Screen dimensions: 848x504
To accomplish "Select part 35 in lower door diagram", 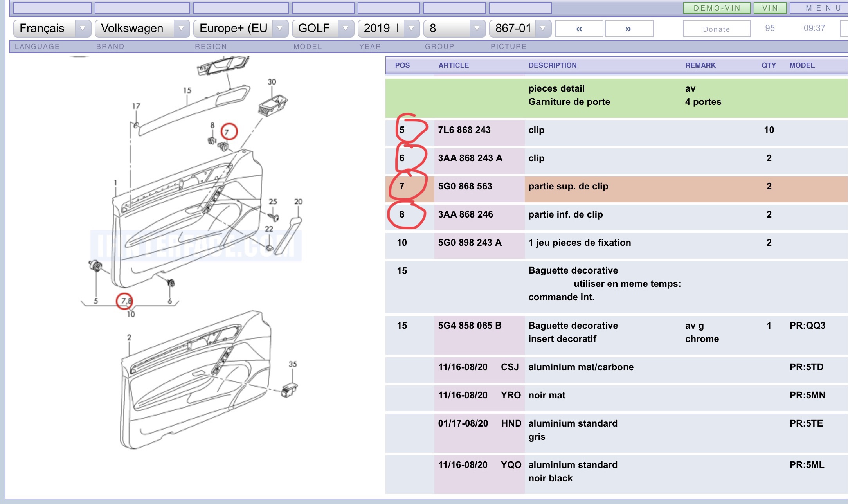I will [293, 364].
